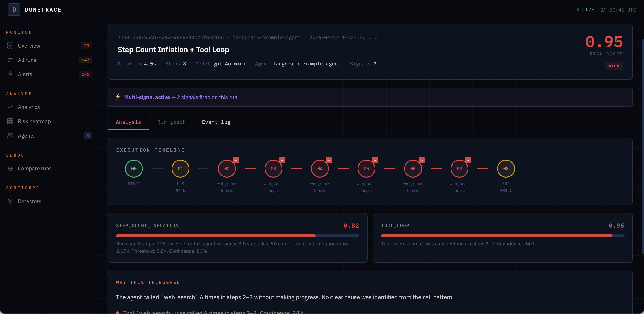The height and width of the screenshot is (314, 644).
Task: Click the 147 badge beside All runs
Action: coord(85,60)
